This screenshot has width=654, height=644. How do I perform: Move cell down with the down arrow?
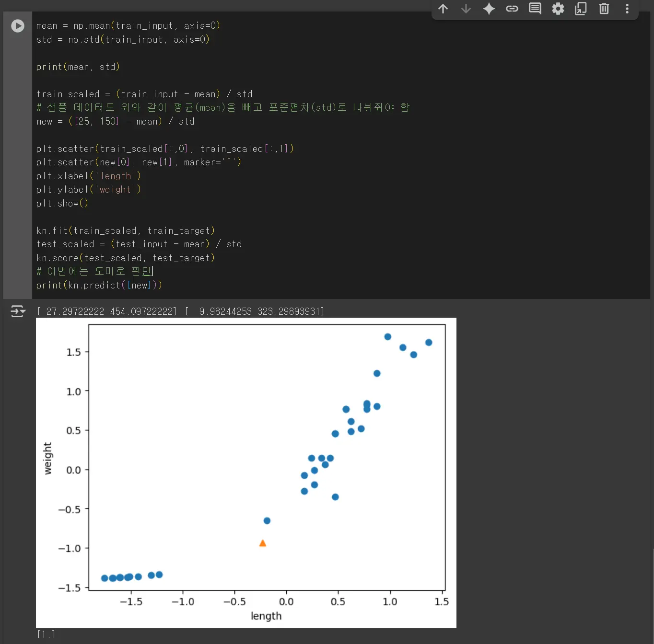466,9
